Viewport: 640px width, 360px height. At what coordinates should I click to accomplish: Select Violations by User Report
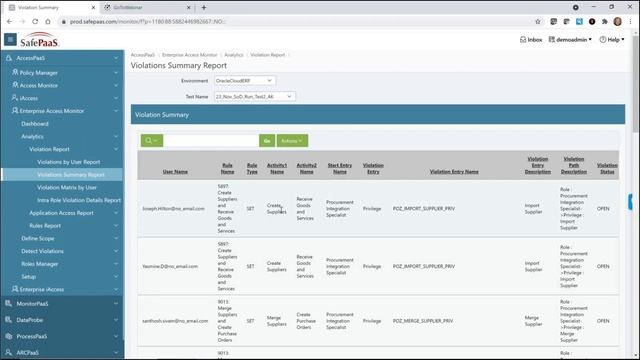(x=69, y=162)
